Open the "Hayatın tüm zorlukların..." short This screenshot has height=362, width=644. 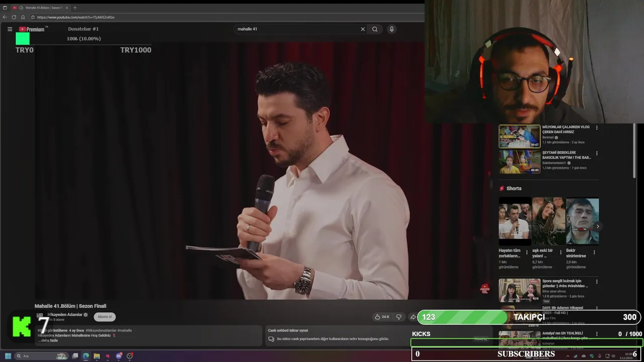515,221
